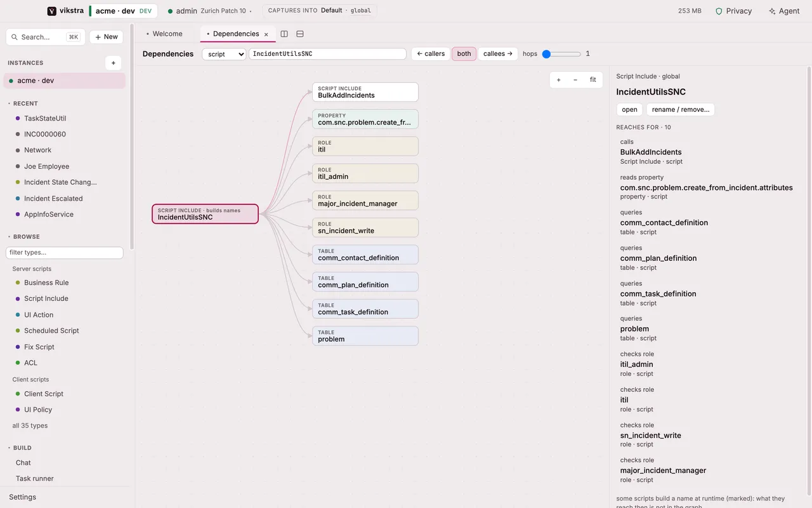The width and height of the screenshot is (812, 508).
Task: Click the New button
Action: 107,37
